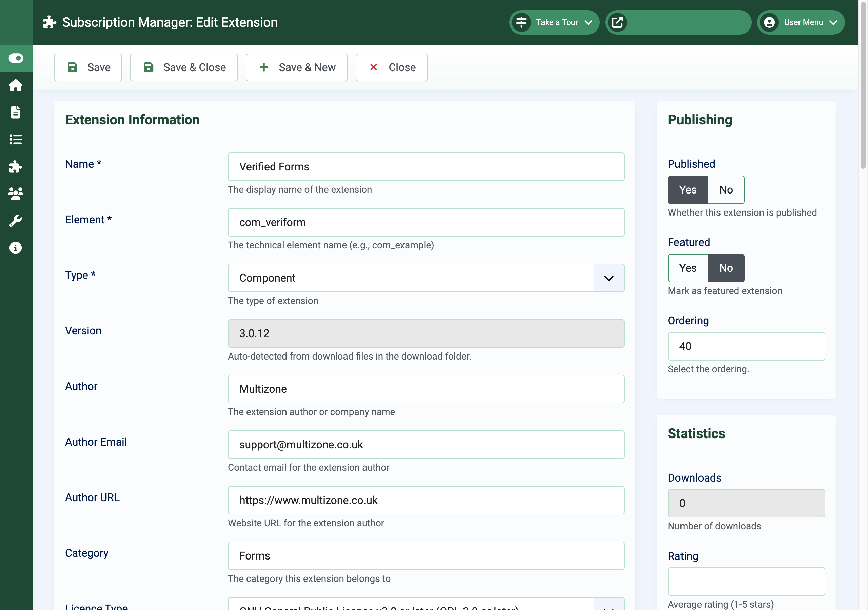Image resolution: width=868 pixels, height=610 pixels.
Task: Select the puzzle-piece Extensions icon in sidebar
Action: click(x=16, y=167)
